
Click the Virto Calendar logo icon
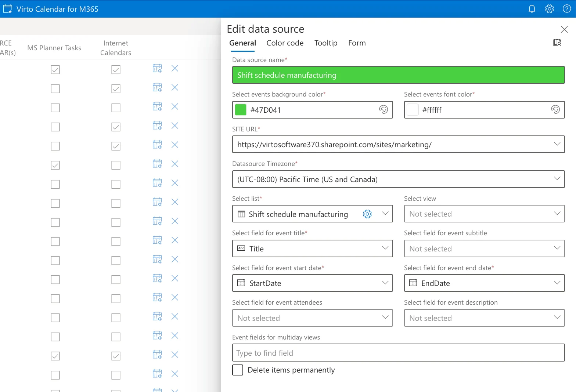pos(8,9)
